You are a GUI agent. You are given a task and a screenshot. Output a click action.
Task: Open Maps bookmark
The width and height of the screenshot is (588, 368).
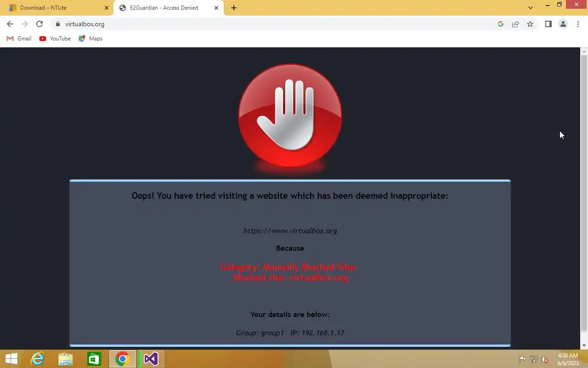click(x=90, y=39)
